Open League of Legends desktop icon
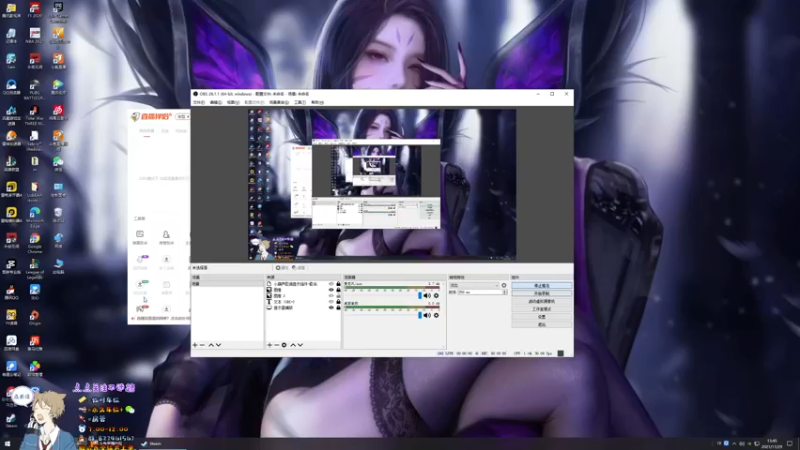The width and height of the screenshot is (800, 450). pos(35,269)
